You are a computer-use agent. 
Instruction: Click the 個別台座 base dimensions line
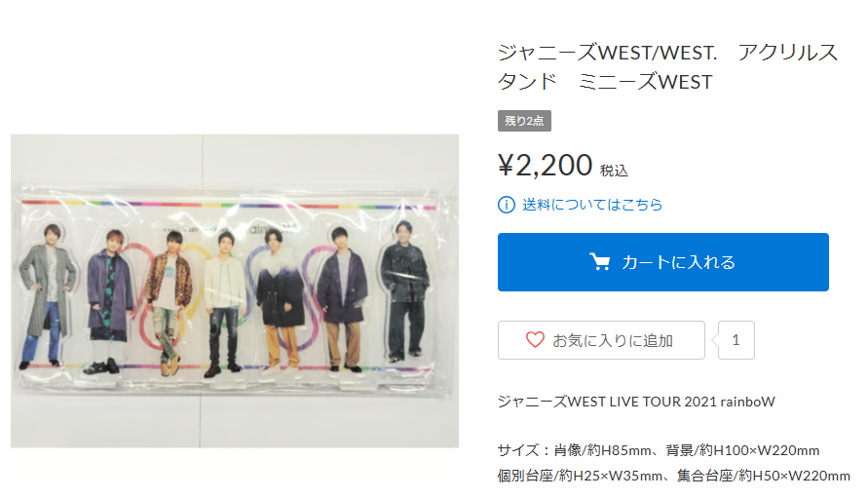tap(673, 476)
